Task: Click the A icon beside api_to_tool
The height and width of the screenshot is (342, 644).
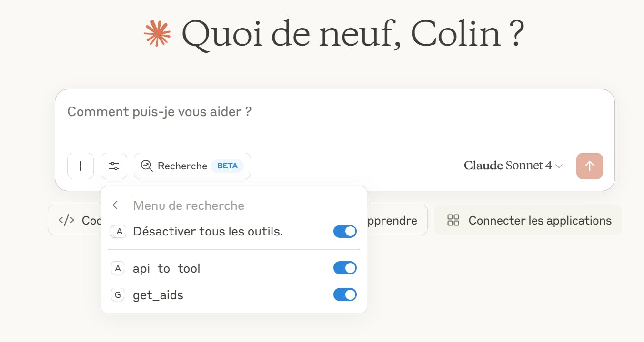Action: pos(118,268)
